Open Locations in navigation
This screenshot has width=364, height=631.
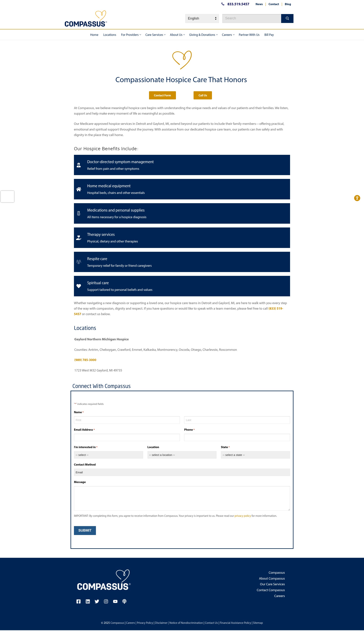tap(110, 35)
